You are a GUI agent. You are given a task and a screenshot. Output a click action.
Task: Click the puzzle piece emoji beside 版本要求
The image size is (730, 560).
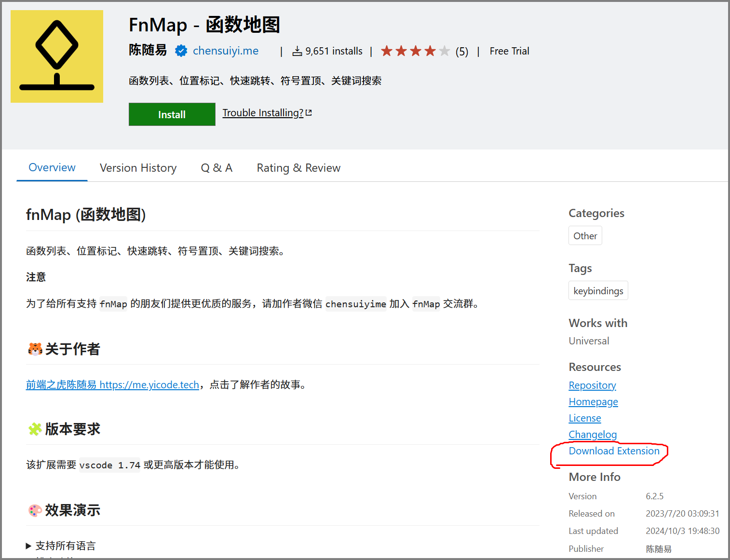(x=35, y=429)
